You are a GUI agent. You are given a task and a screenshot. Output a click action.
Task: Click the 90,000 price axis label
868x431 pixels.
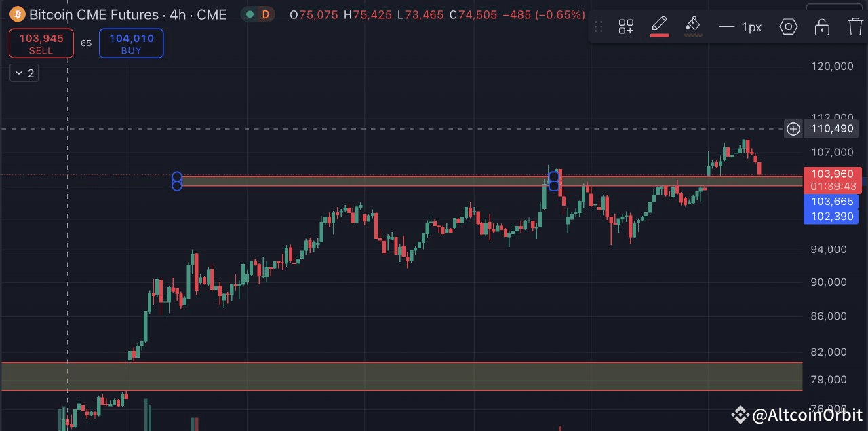[x=829, y=282]
